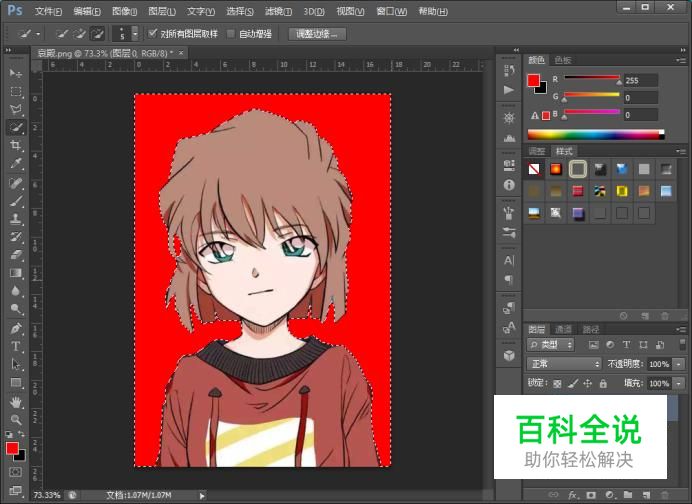Select the Eyedropper tool
Image resolution: width=692 pixels, height=504 pixels.
(16, 164)
